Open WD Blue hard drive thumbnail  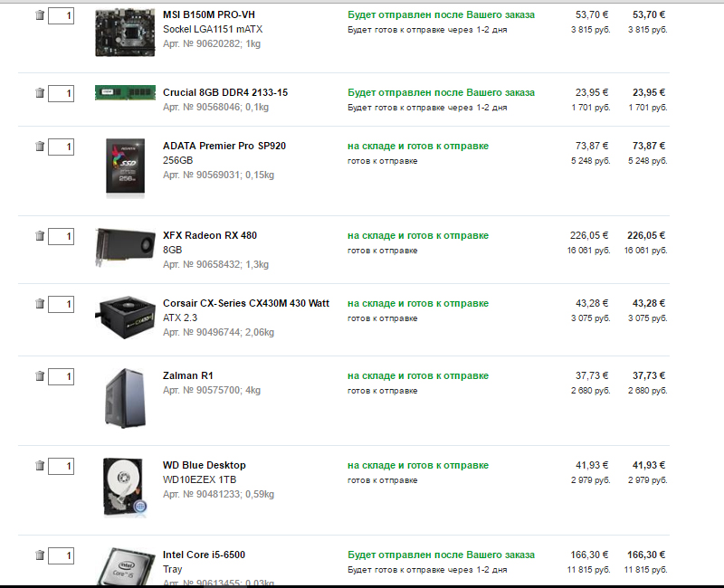tap(125, 487)
